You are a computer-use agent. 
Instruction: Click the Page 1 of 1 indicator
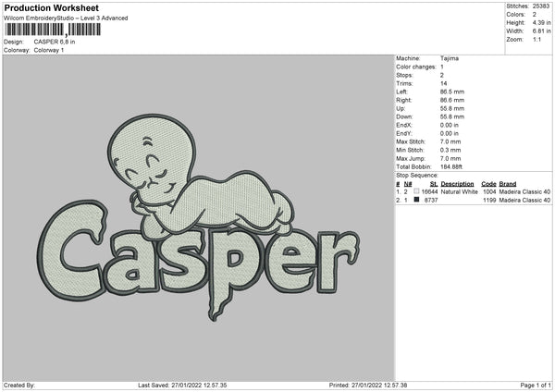tap(536, 386)
